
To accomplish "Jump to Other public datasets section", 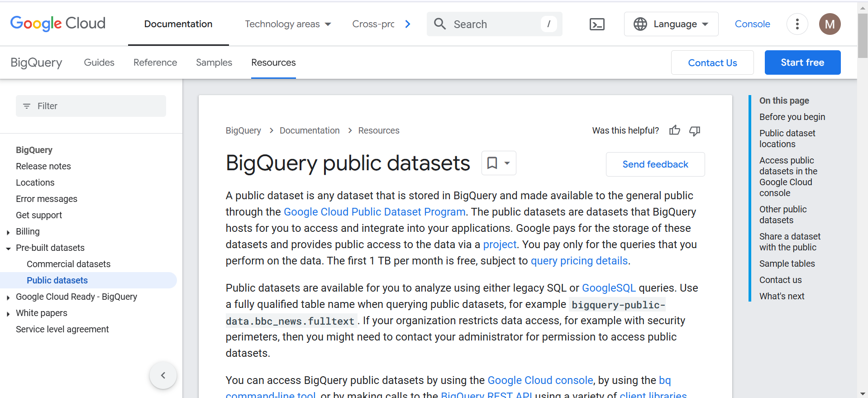I will coord(783,215).
